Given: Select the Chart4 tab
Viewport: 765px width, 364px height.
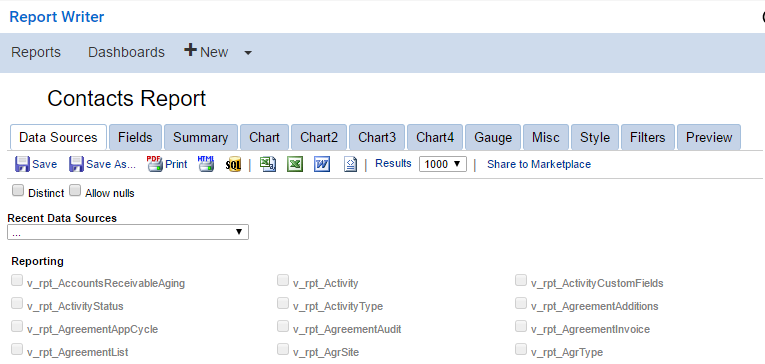Looking at the screenshot, I should point(435,137).
